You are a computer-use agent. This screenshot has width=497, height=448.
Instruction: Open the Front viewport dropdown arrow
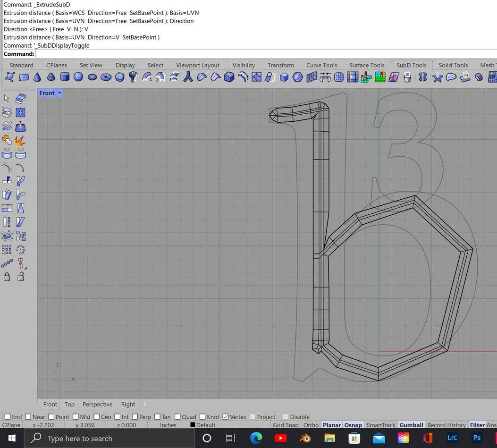click(x=59, y=93)
